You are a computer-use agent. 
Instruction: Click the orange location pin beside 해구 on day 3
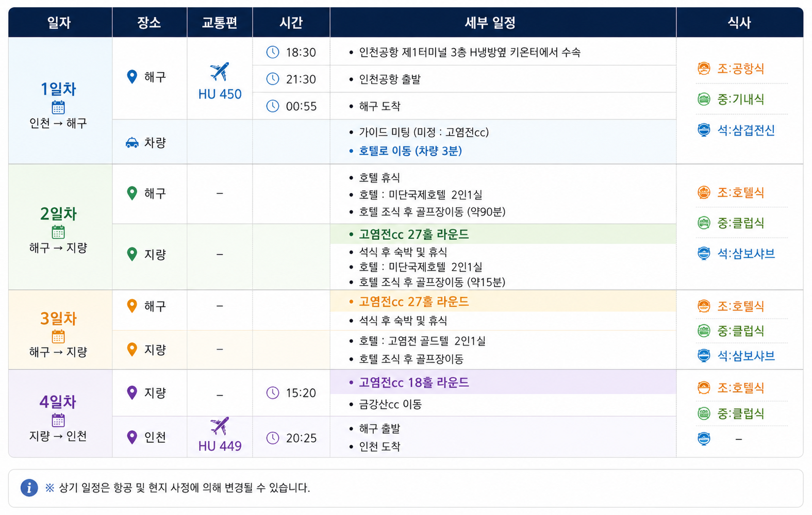pyautogui.click(x=132, y=306)
